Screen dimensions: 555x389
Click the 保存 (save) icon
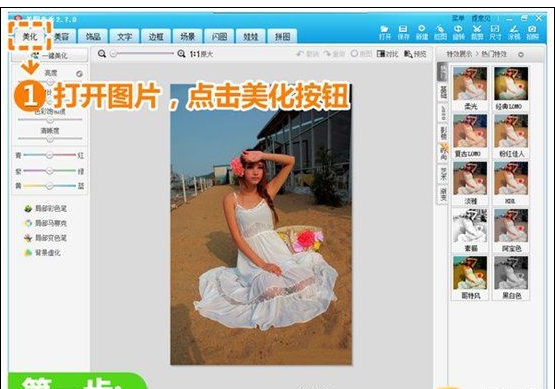click(403, 32)
